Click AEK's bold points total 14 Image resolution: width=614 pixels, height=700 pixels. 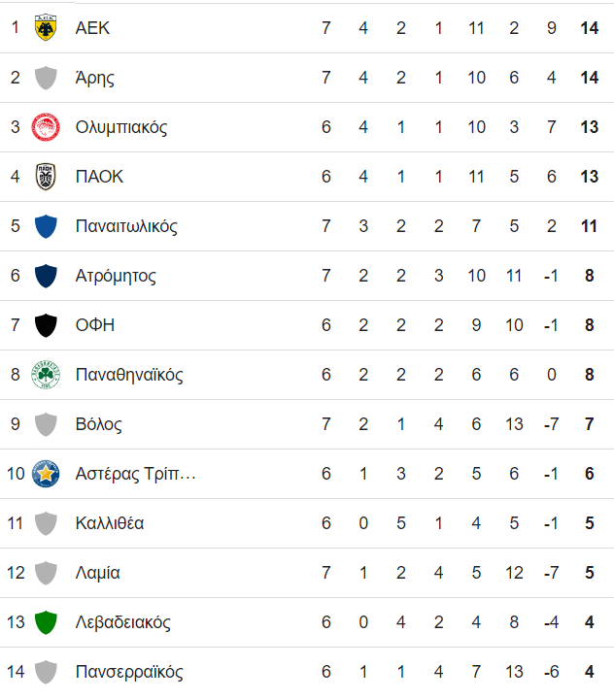click(589, 28)
